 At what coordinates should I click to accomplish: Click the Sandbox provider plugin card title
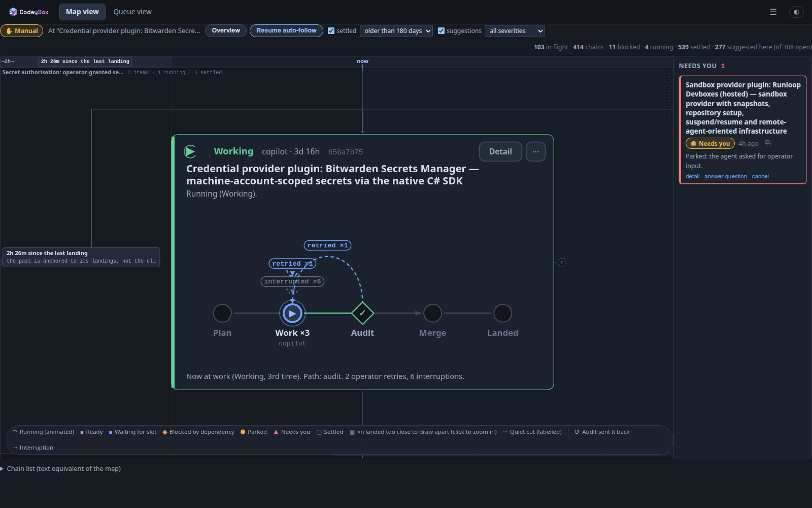[x=743, y=108]
